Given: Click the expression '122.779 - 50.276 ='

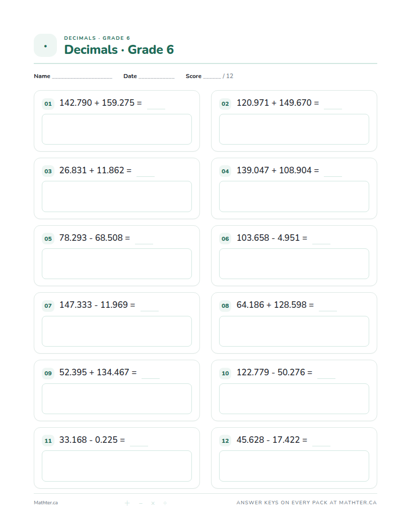Looking at the screenshot, I should click(x=275, y=372).
